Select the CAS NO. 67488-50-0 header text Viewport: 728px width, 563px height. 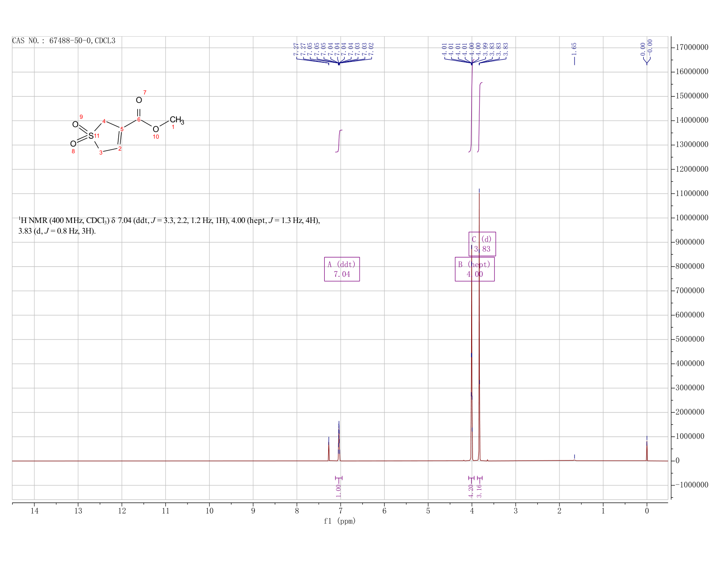[64, 41]
